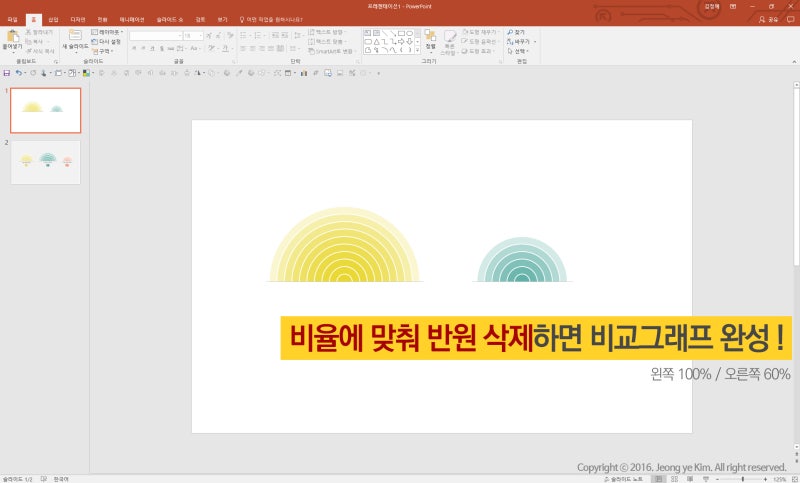
Task: Click the Replace (바꾸기) button
Action: (520, 41)
